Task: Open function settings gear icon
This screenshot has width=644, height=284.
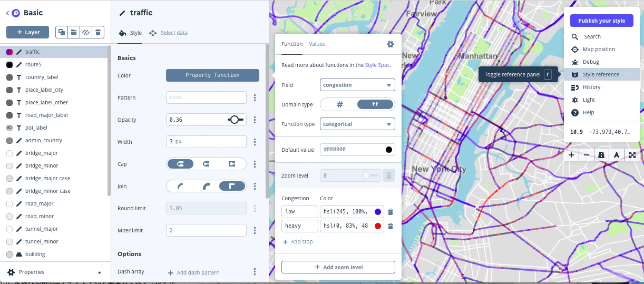Action: click(x=391, y=44)
